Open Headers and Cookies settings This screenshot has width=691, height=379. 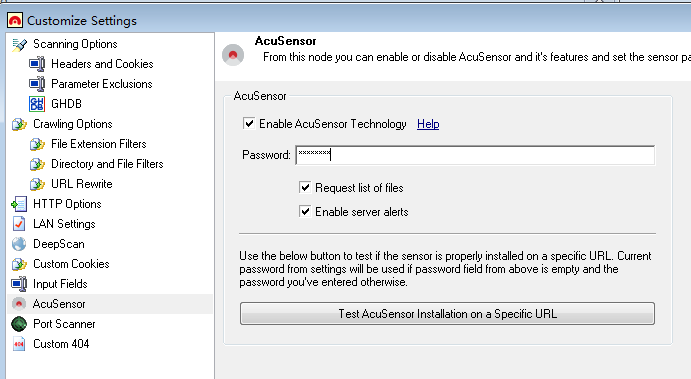[x=102, y=64]
